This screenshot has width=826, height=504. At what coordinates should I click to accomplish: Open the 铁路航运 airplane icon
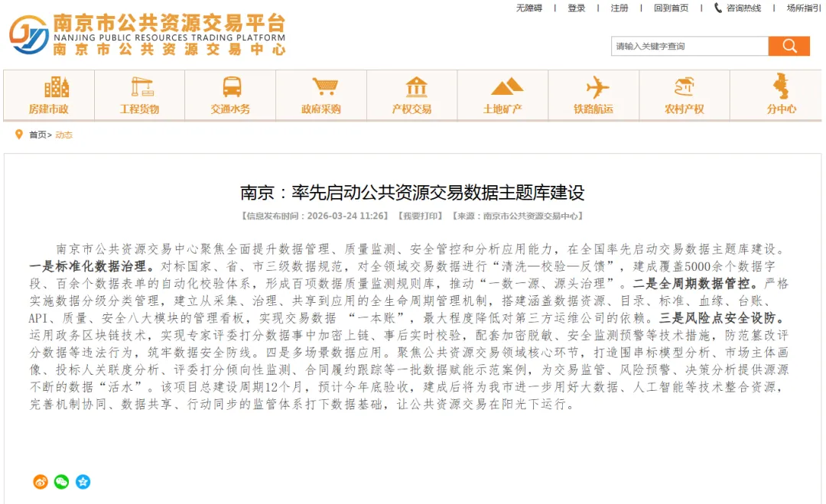[597, 87]
